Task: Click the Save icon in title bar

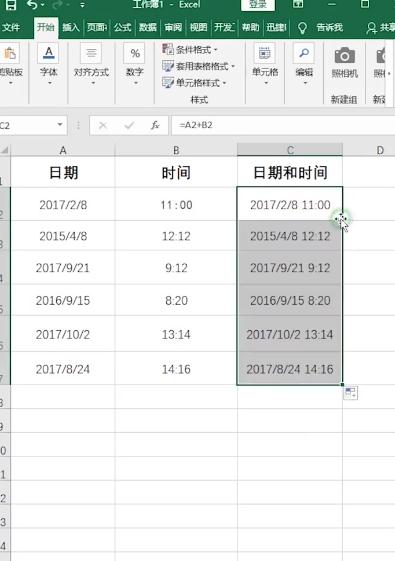Action: (x=11, y=5)
